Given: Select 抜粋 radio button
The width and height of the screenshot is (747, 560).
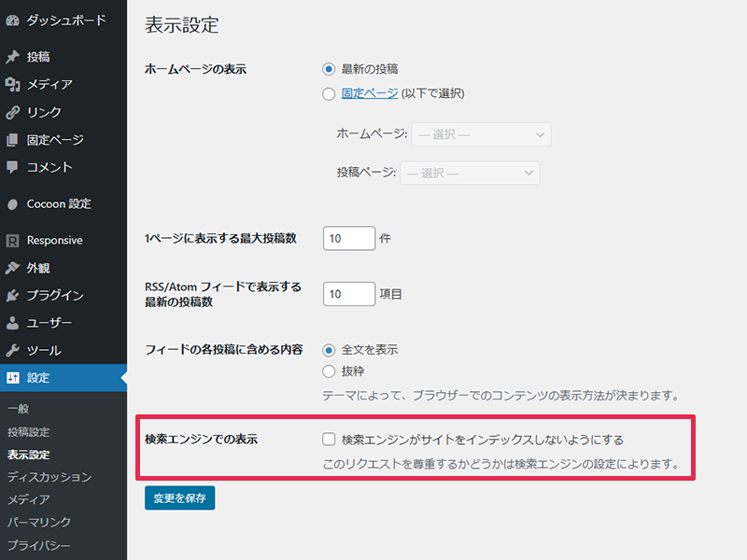Looking at the screenshot, I should 329,371.
